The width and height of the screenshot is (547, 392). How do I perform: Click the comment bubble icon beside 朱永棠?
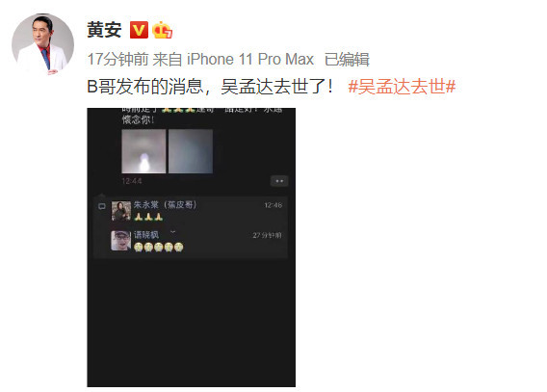pyautogui.click(x=102, y=206)
